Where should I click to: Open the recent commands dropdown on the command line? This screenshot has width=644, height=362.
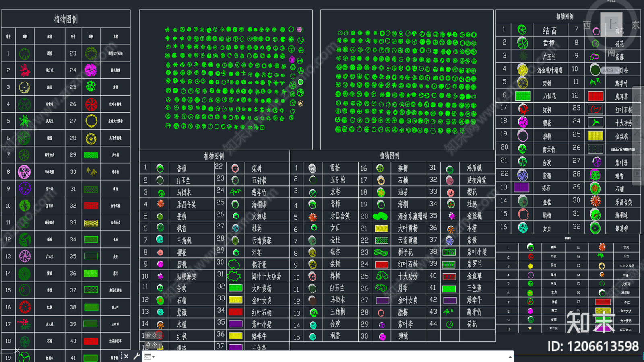coord(153,356)
